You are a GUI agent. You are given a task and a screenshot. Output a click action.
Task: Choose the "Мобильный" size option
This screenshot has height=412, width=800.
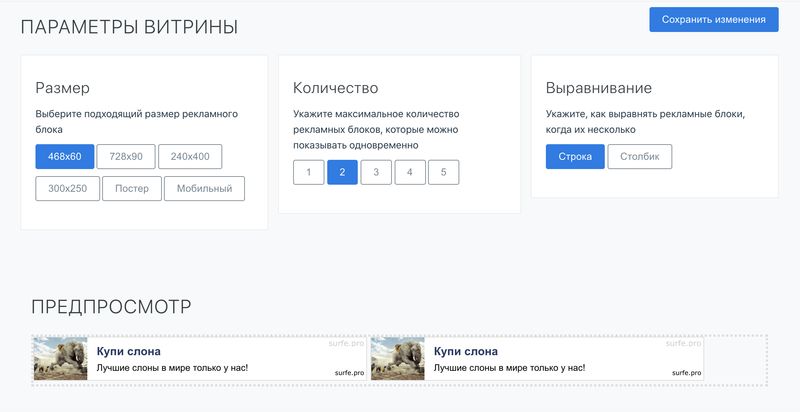tap(204, 189)
